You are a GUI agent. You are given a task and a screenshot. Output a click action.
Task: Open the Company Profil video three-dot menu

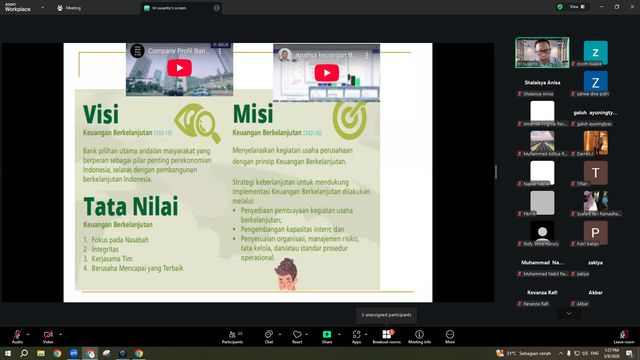(220, 51)
